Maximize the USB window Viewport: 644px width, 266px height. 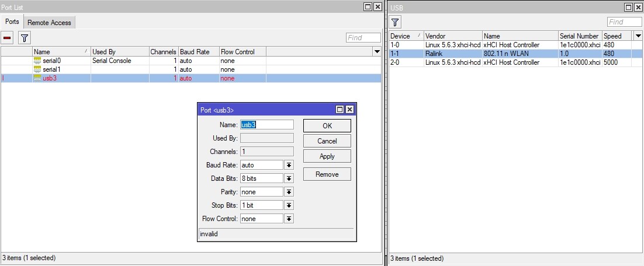tap(628, 7)
